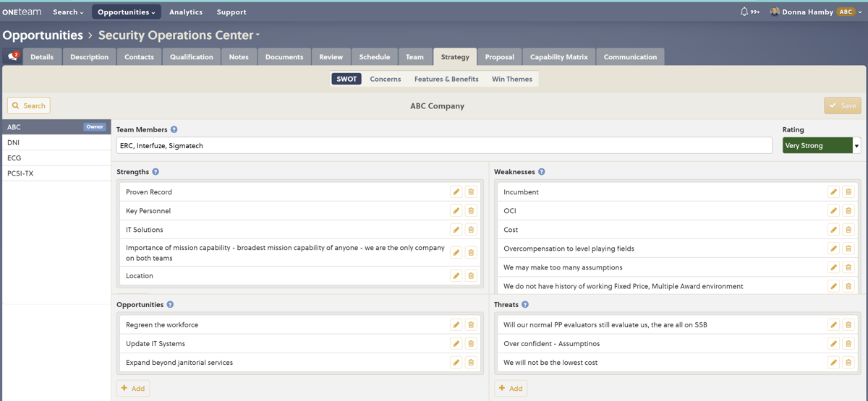Add a new Opportunities item
The width and height of the screenshot is (868, 401).
click(x=133, y=388)
